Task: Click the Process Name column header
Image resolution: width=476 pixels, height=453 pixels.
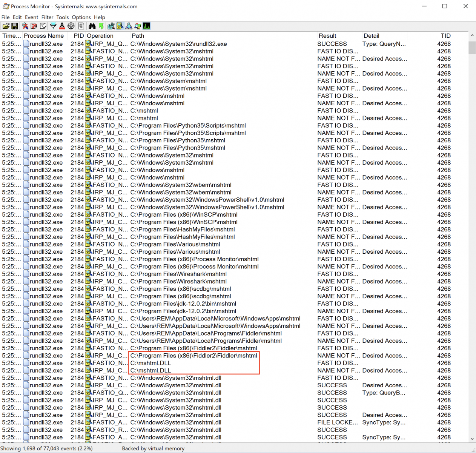Action: (x=44, y=36)
